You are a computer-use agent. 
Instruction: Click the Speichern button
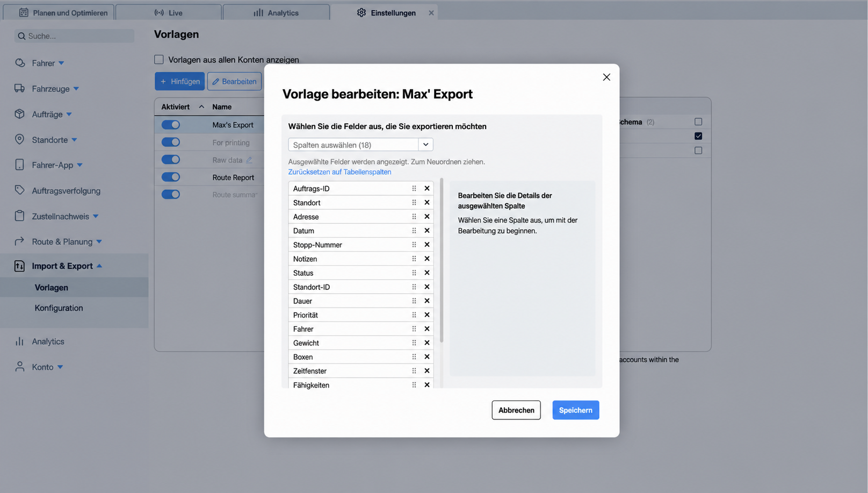tap(576, 410)
